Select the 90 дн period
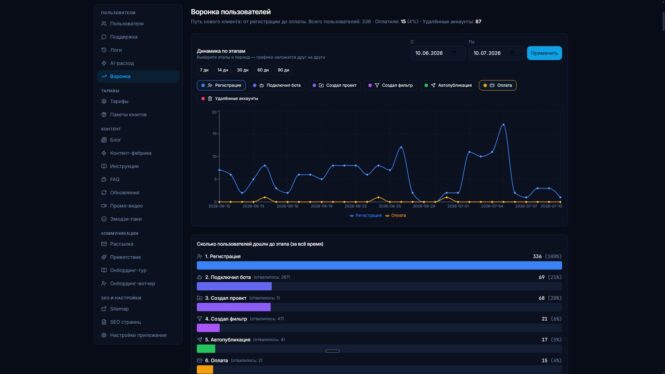The image size is (665, 374). coord(283,70)
